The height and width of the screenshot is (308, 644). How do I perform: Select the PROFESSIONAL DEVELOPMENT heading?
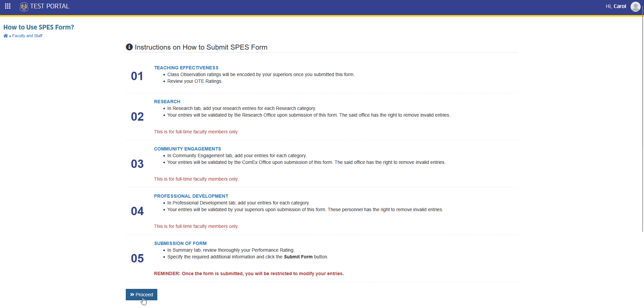191,196
